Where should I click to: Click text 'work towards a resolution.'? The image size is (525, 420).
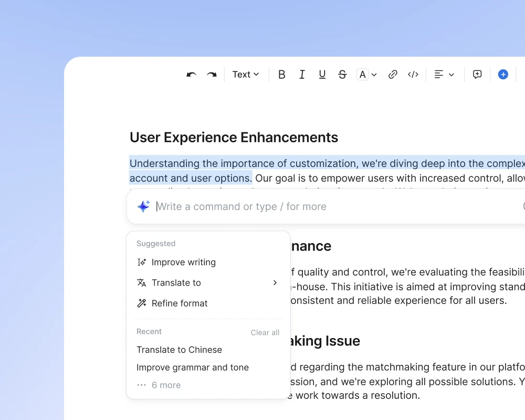click(x=358, y=395)
